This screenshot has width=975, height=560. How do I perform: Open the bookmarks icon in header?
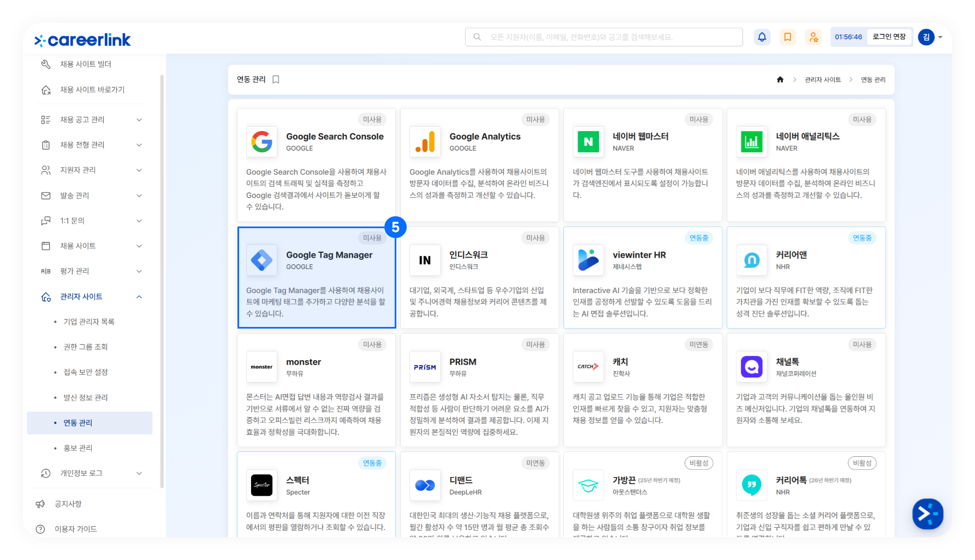[x=788, y=37]
